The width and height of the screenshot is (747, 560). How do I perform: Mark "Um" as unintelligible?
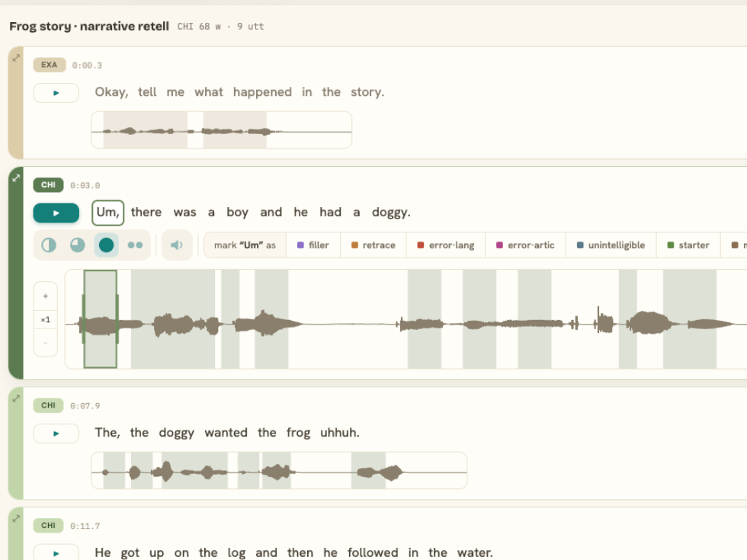click(x=611, y=245)
